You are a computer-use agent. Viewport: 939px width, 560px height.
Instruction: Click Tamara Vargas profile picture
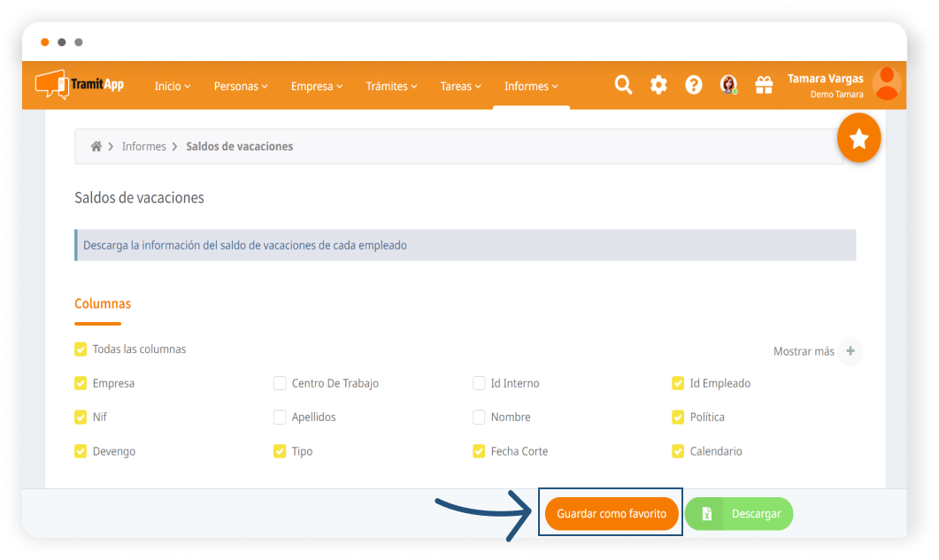click(886, 84)
